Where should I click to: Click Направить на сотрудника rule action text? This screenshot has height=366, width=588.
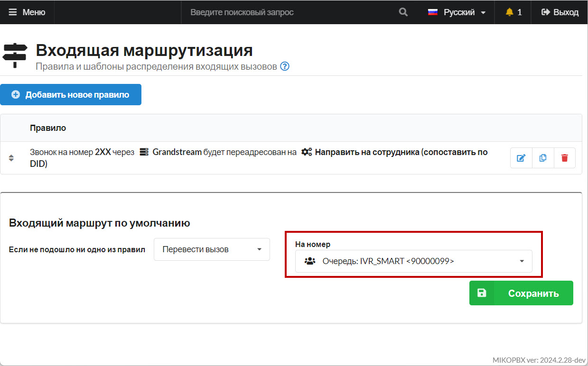tap(401, 152)
